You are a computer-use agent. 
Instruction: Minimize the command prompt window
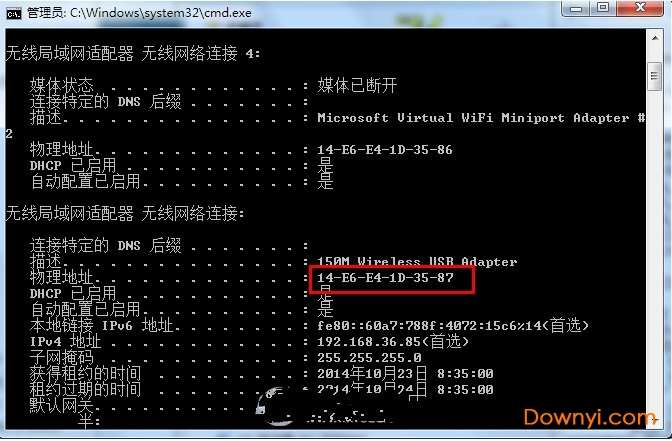tap(576, 9)
